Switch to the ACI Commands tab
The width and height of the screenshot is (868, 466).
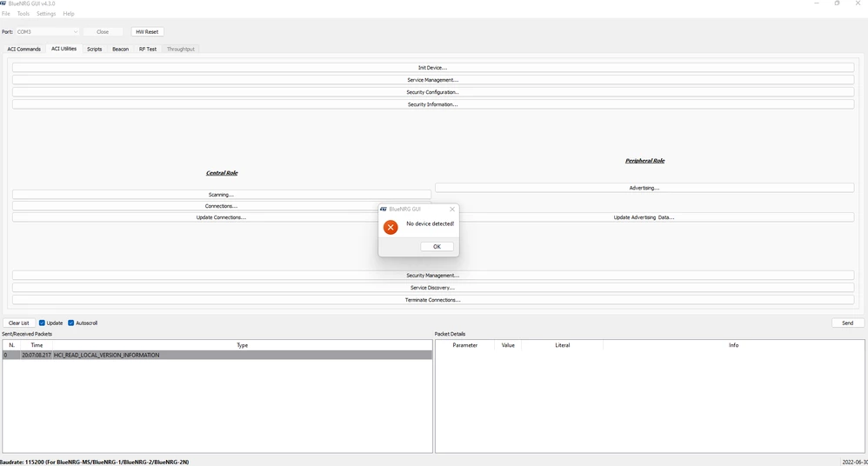pos(23,50)
